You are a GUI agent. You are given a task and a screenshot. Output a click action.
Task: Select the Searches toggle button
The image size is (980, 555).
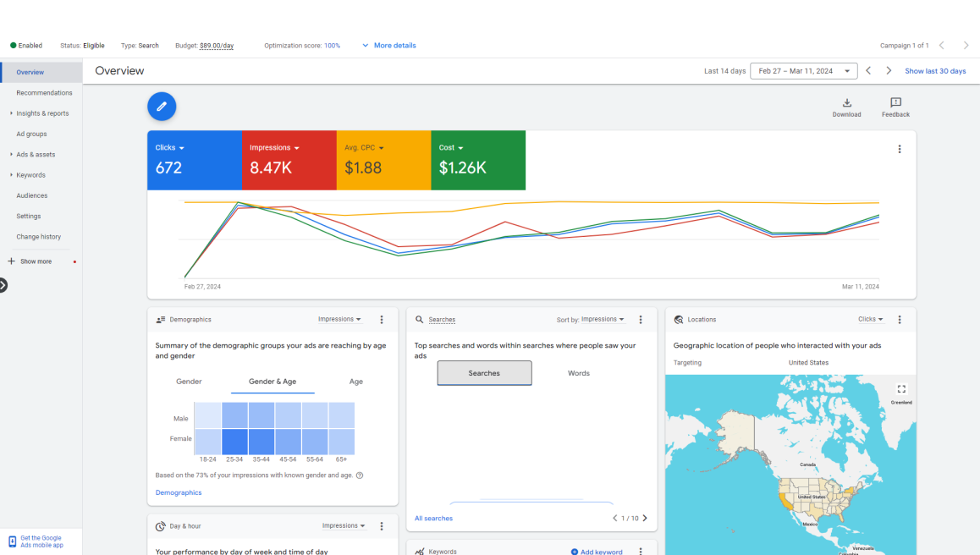pyautogui.click(x=484, y=373)
